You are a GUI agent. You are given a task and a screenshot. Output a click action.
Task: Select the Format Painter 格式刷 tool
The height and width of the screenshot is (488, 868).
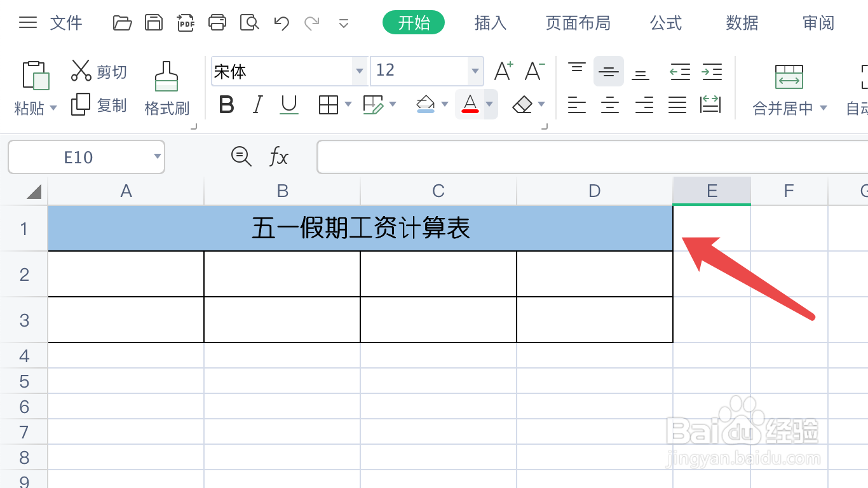point(166,86)
